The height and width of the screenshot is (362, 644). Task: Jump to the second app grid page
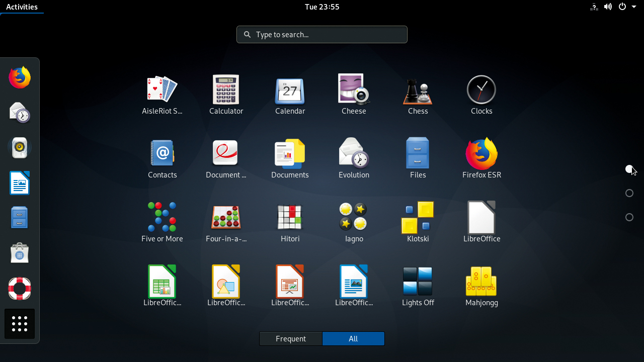coord(629,193)
